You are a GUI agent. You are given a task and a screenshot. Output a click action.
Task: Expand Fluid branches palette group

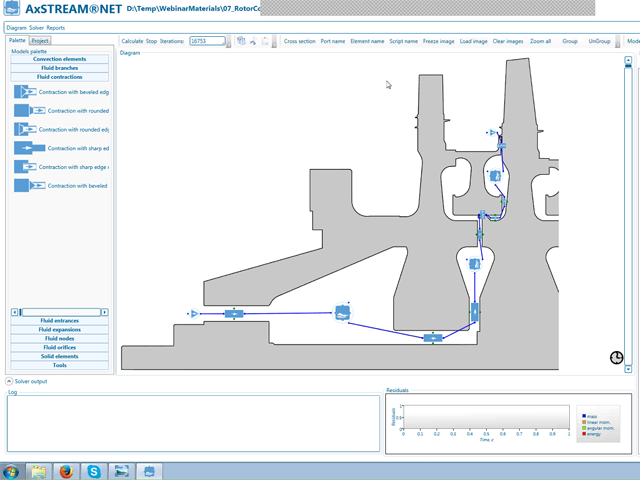(x=60, y=68)
